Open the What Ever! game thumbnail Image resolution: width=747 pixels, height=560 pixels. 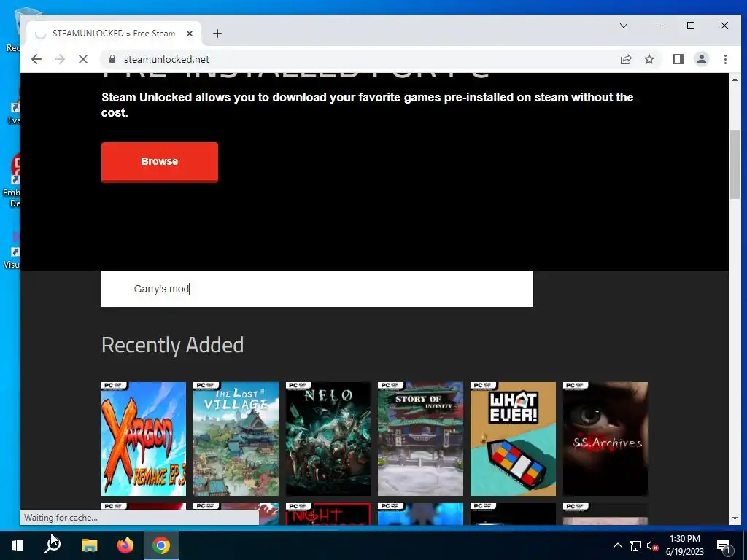[x=513, y=438]
